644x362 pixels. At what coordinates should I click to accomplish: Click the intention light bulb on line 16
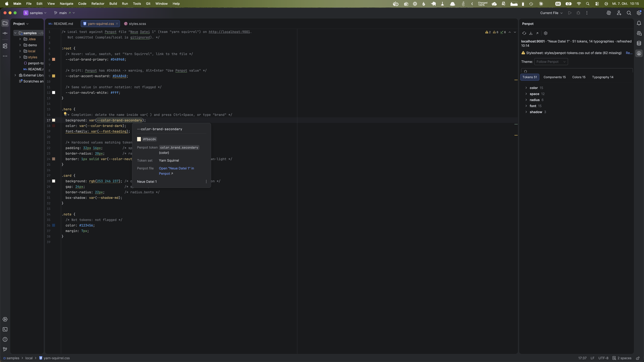(65, 114)
